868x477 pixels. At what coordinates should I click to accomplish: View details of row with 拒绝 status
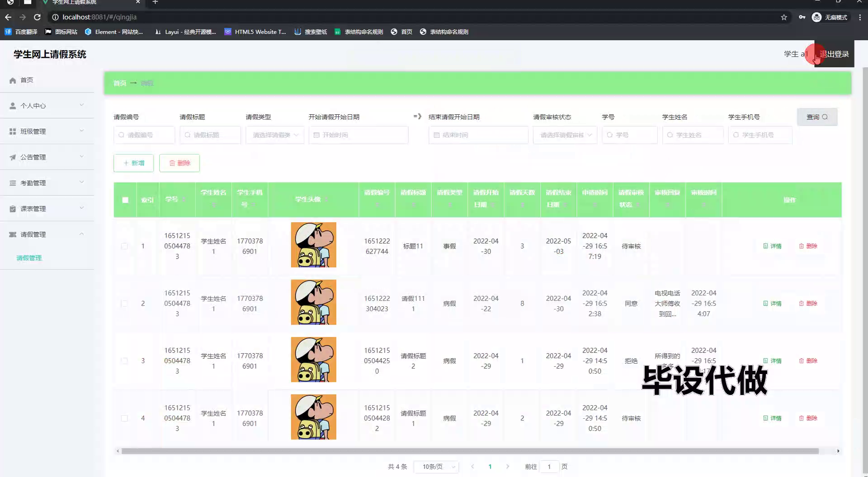pyautogui.click(x=772, y=361)
